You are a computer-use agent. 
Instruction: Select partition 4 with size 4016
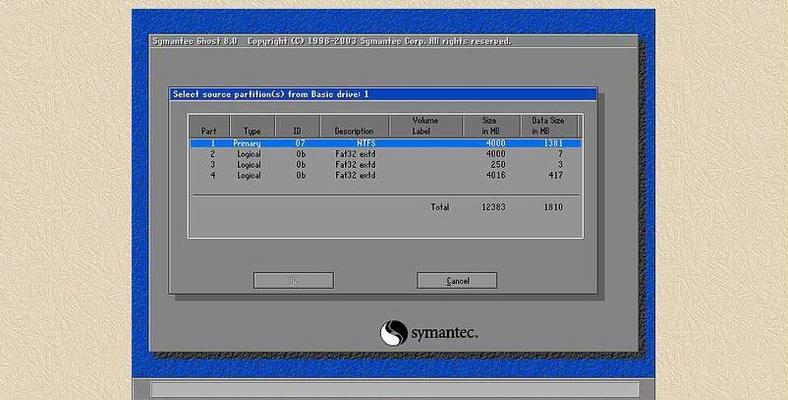coord(385,175)
